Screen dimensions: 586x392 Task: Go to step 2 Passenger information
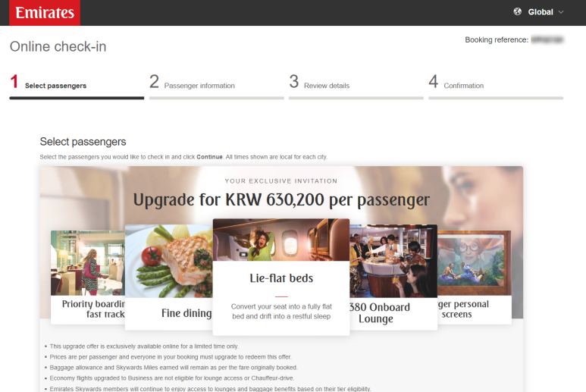click(216, 86)
